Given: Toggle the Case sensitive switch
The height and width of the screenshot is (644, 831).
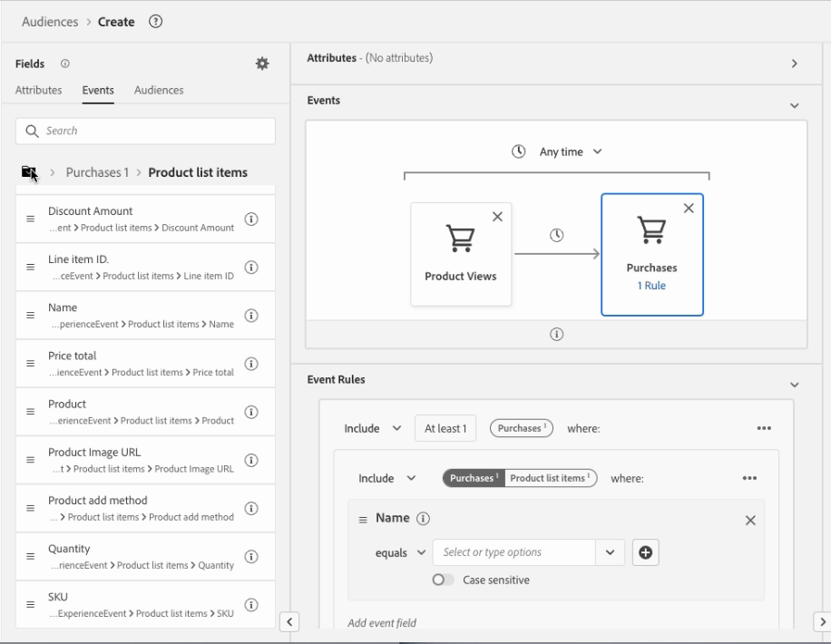Looking at the screenshot, I should (443, 580).
